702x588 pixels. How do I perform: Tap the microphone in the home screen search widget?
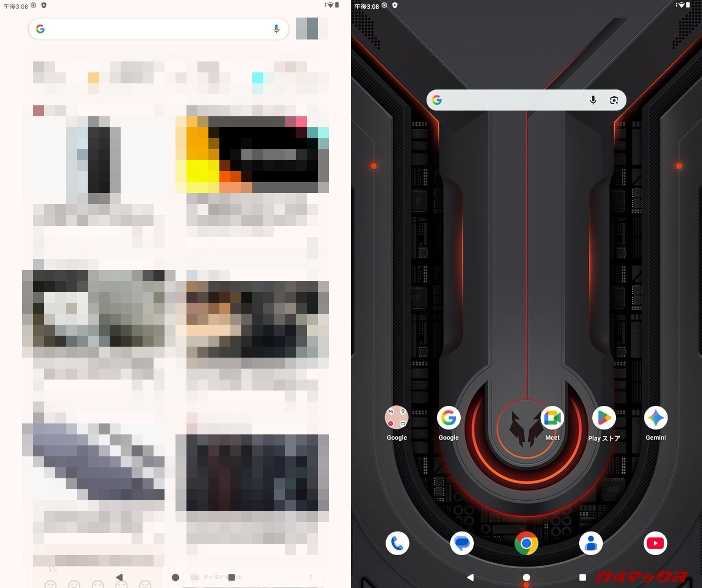coord(593,100)
